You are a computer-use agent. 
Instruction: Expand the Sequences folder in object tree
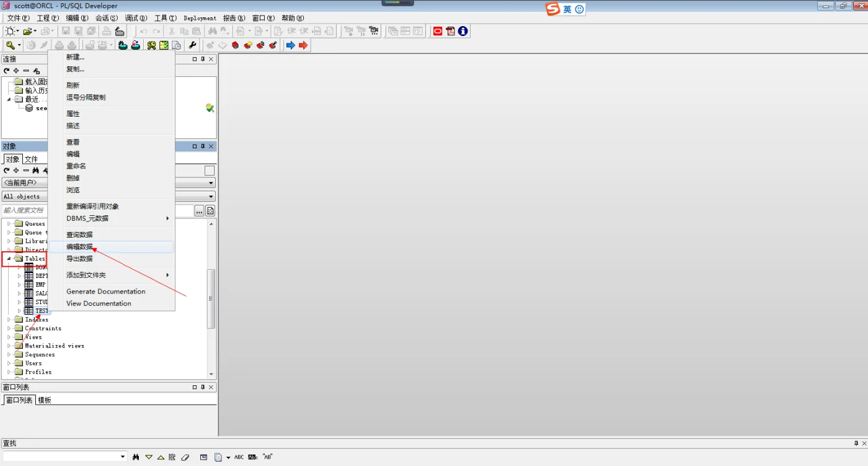(x=9, y=355)
